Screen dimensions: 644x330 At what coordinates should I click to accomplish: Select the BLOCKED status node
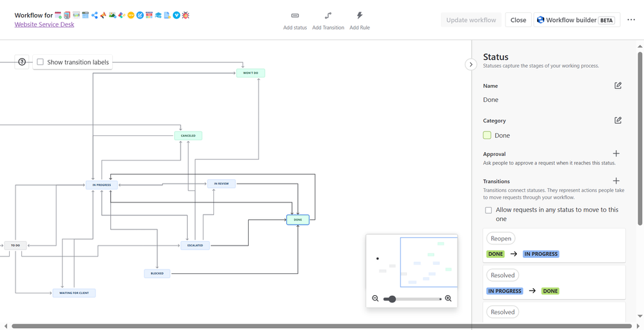click(x=157, y=273)
